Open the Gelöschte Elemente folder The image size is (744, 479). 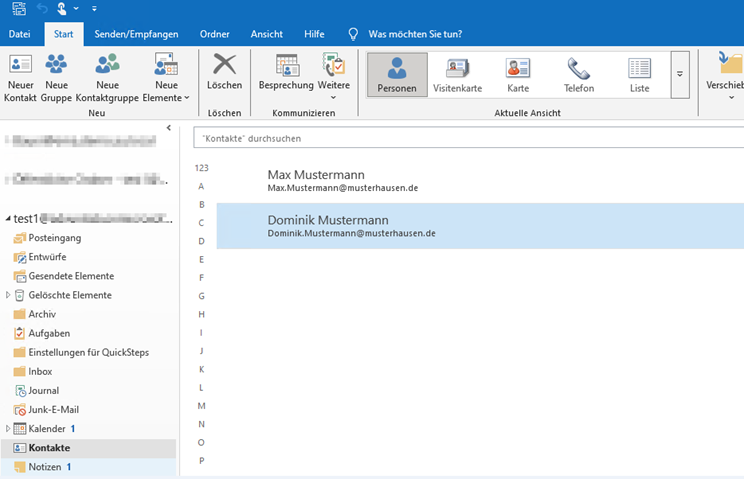pyautogui.click(x=70, y=295)
